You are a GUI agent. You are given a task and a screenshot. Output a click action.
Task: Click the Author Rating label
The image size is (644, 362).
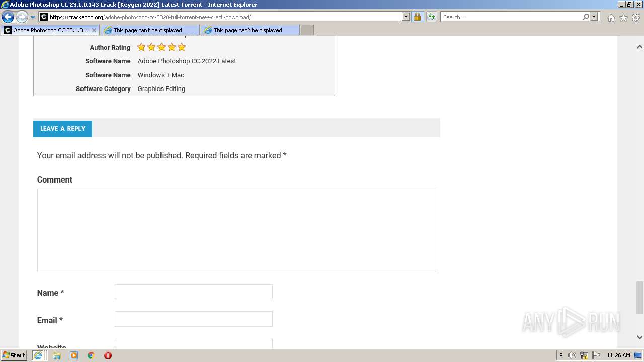110,48
